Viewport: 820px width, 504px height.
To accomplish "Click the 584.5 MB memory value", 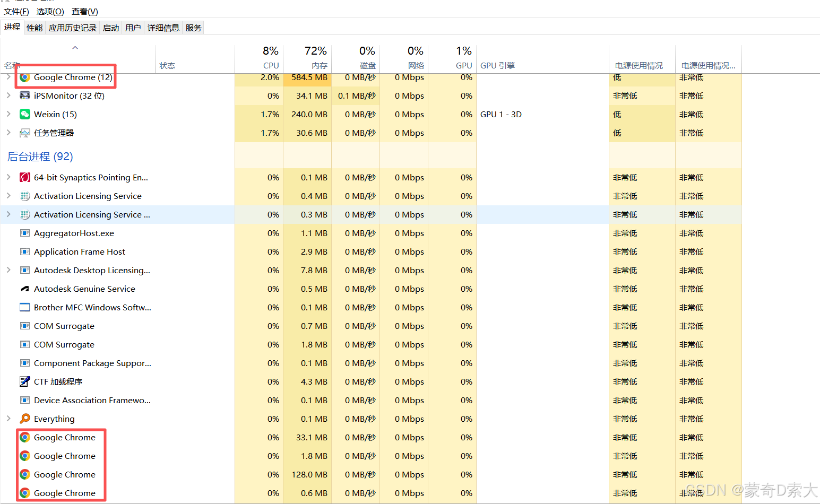I will (x=309, y=77).
